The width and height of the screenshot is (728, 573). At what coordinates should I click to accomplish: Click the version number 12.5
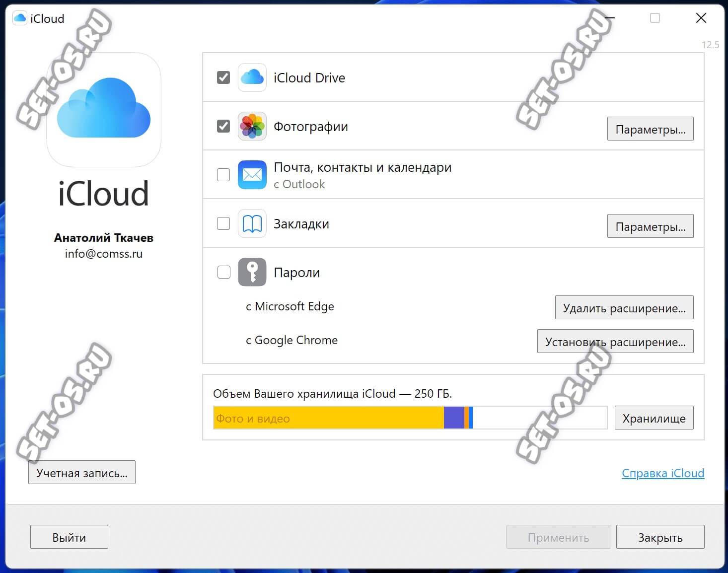click(x=710, y=45)
